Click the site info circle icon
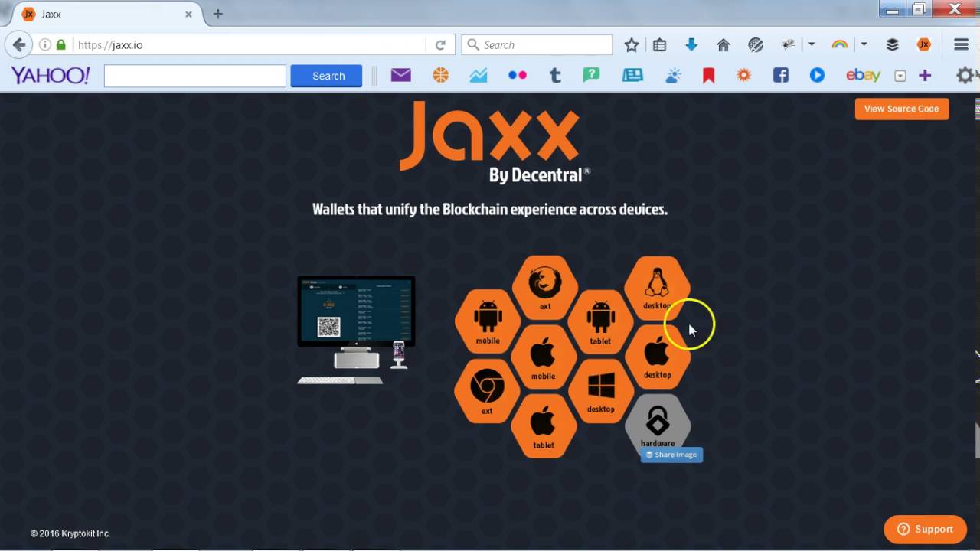This screenshot has width=980, height=551. [44, 45]
